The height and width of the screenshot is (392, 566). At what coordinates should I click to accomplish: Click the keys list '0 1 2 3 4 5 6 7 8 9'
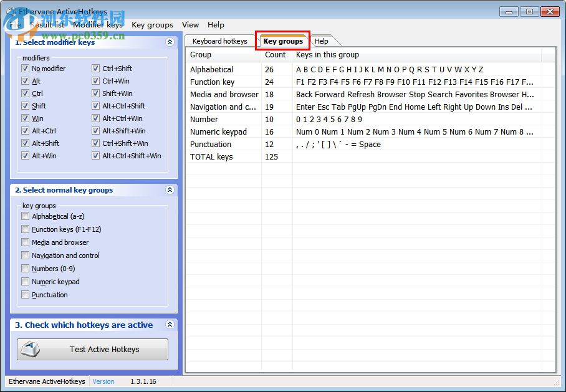(x=329, y=120)
